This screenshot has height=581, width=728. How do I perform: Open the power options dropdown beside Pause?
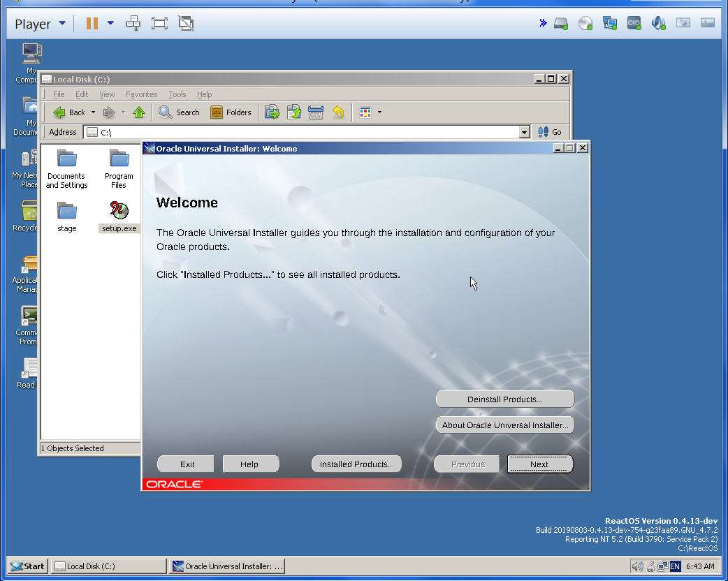coord(110,23)
